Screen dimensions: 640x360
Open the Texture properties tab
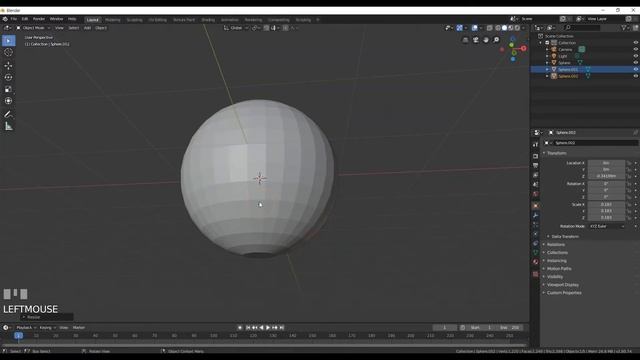[x=536, y=274]
